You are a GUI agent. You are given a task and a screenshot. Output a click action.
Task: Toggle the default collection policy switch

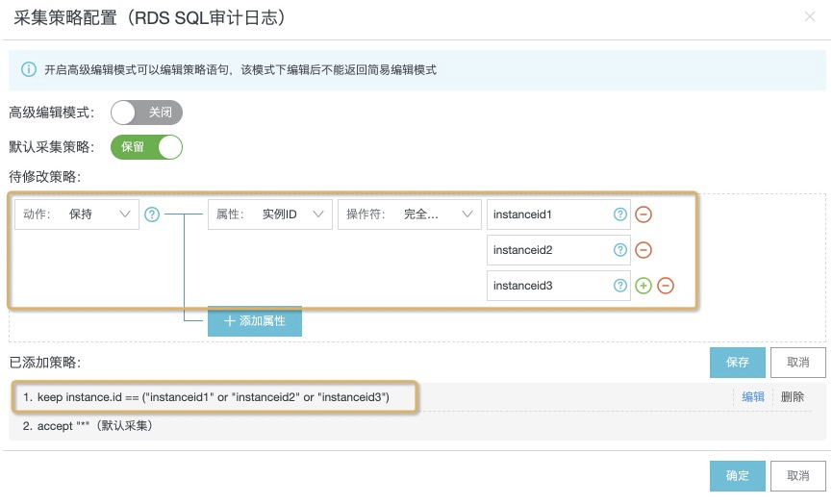[x=146, y=147]
